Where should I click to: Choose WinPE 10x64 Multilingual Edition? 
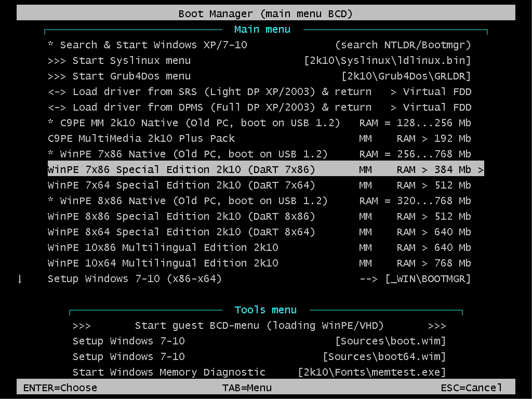pyautogui.click(x=163, y=263)
